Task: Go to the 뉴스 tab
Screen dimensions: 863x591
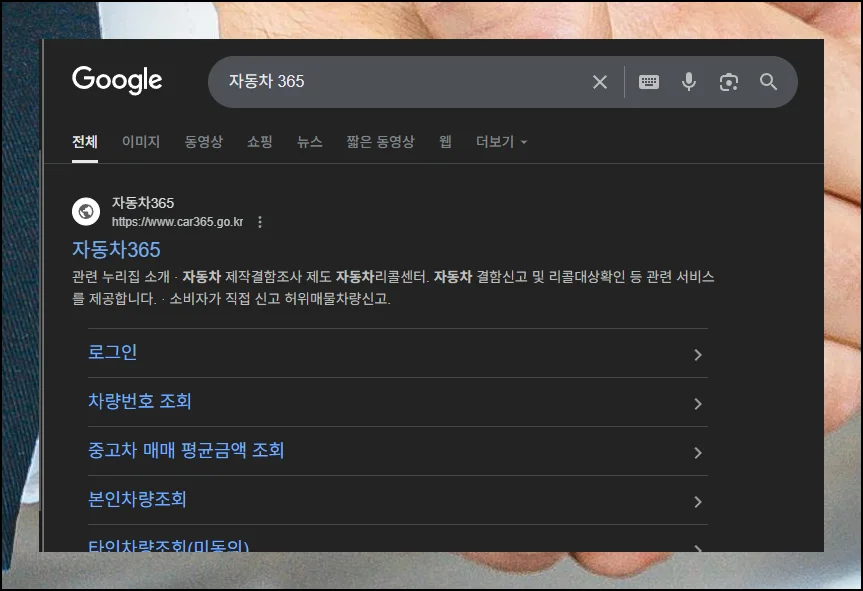Action: (x=309, y=142)
